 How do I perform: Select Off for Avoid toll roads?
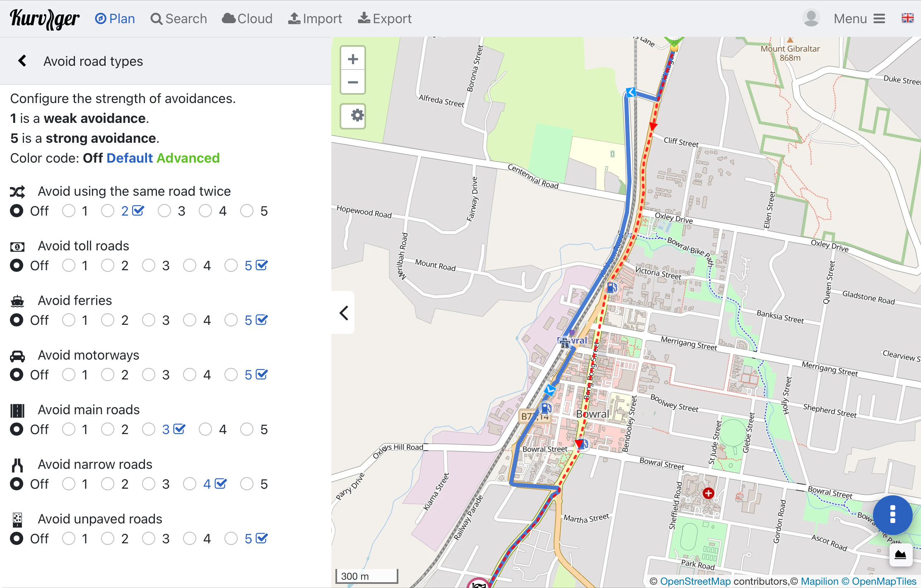tap(17, 266)
